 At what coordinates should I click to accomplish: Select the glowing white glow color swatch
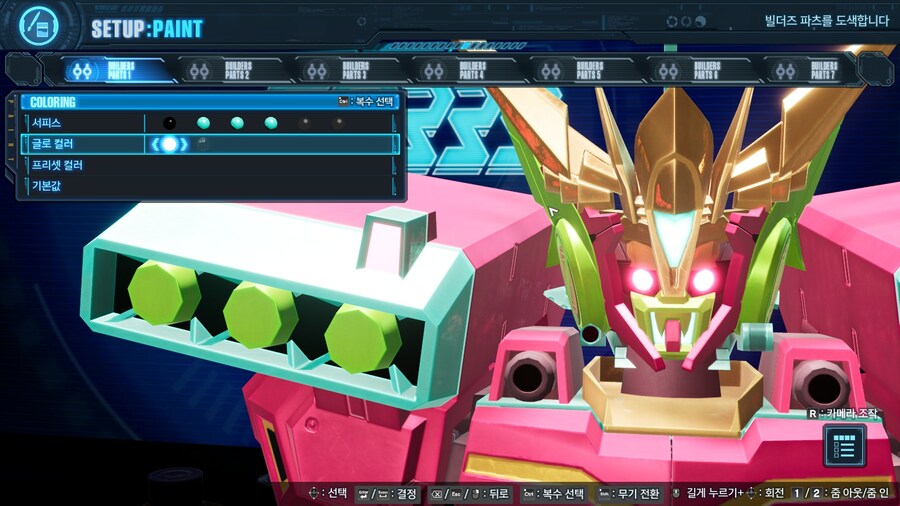click(x=169, y=144)
